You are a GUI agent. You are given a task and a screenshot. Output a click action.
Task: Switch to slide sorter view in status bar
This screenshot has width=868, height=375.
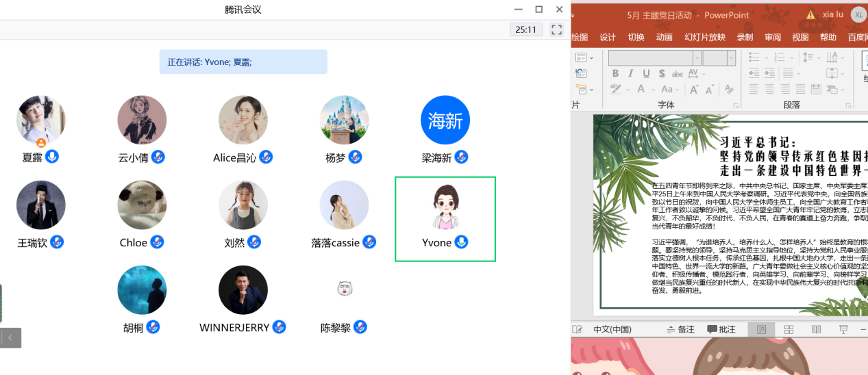coord(789,329)
